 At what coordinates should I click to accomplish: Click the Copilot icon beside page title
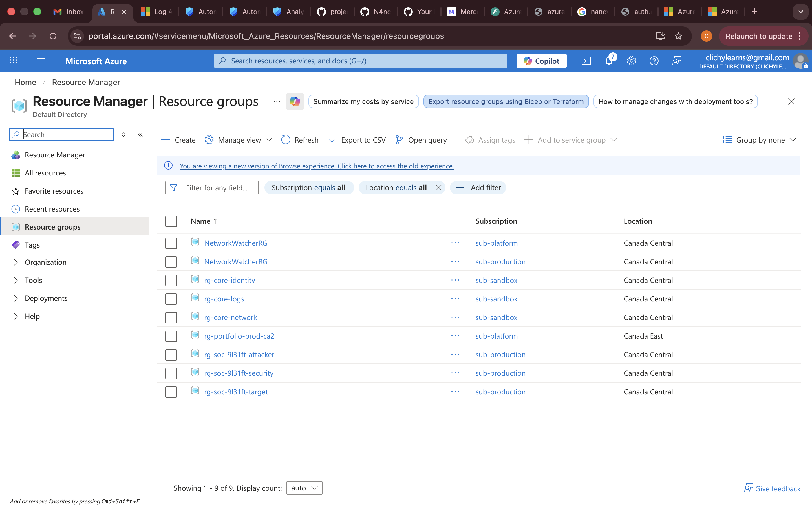coord(295,101)
